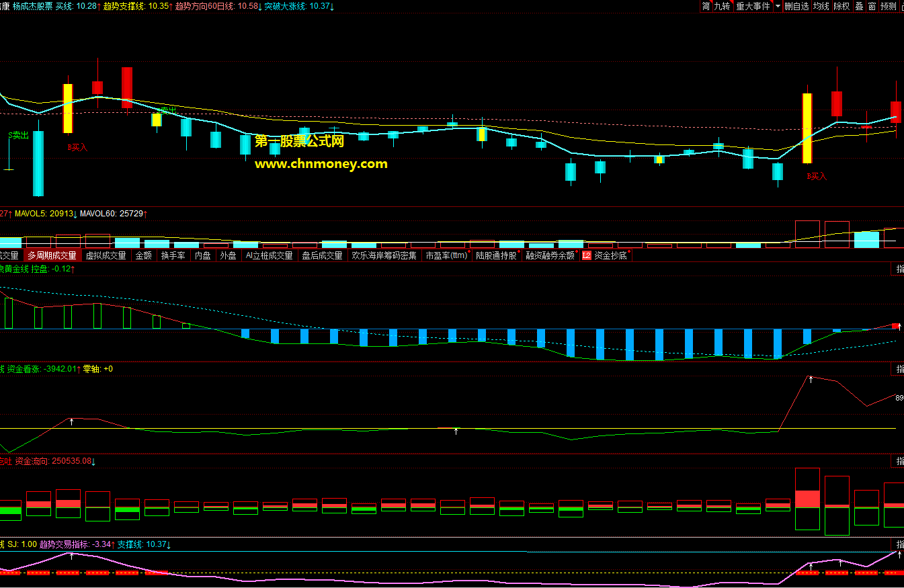
Task: Select the 换手率 tab
Action: click(x=173, y=255)
